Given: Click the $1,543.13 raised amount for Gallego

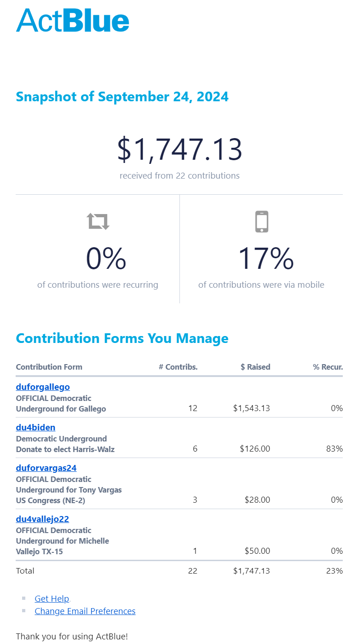Looking at the screenshot, I should pos(252,408).
